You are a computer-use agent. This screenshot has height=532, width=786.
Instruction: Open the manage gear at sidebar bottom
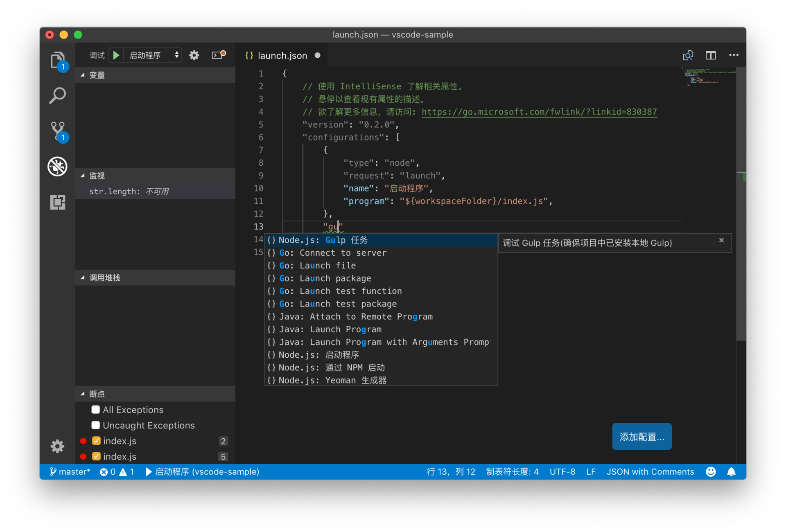tap(58, 446)
